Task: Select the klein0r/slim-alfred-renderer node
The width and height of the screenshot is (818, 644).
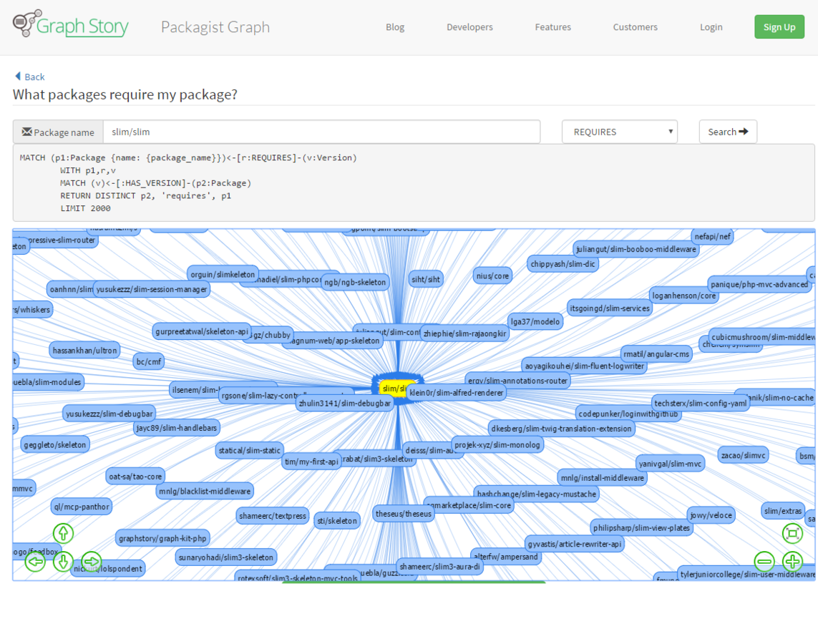Action: pyautogui.click(x=457, y=393)
